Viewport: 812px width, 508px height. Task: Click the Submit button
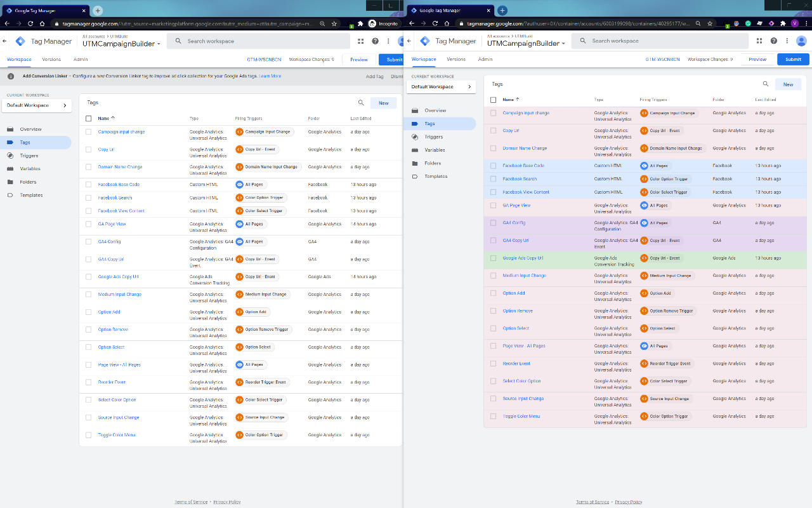[x=793, y=59]
